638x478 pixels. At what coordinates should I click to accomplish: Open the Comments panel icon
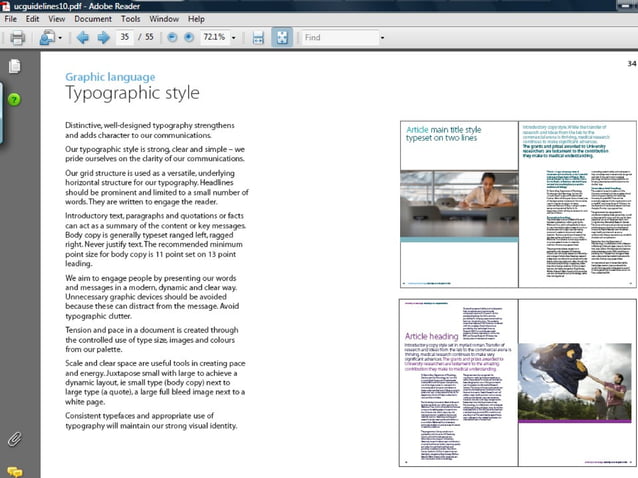coord(15,472)
